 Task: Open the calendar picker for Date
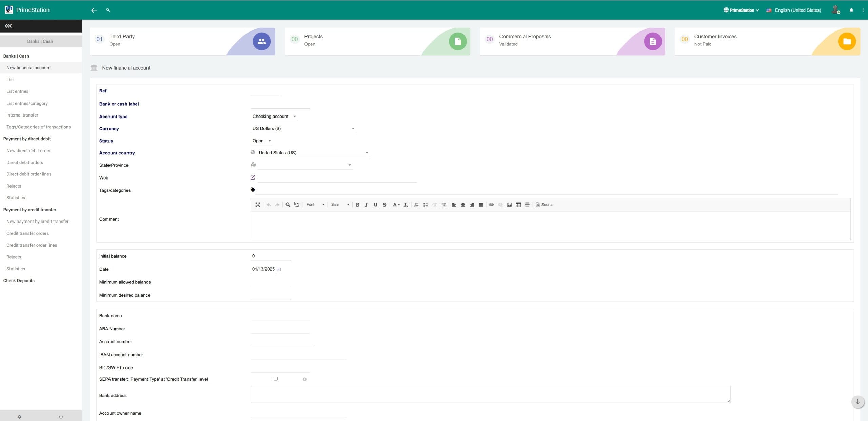pyautogui.click(x=279, y=269)
